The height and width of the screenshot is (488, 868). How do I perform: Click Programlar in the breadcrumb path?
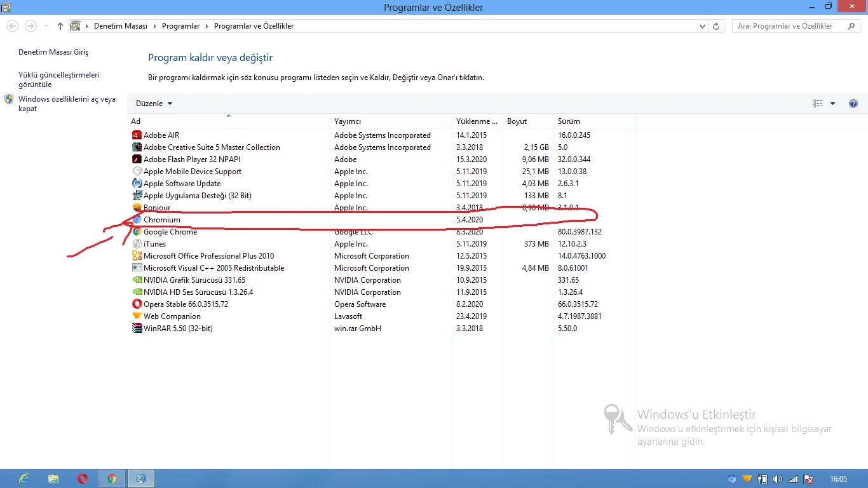[181, 26]
